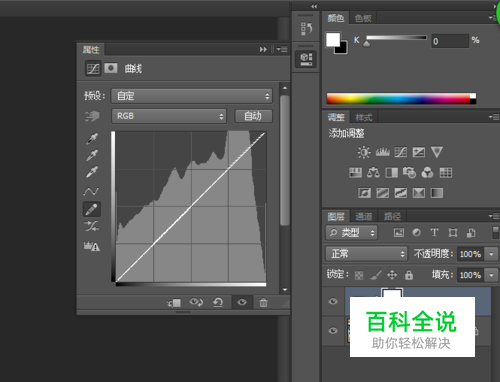Screen dimensions: 500x382
Task: Add a Threshold adjustment
Action: (401, 193)
